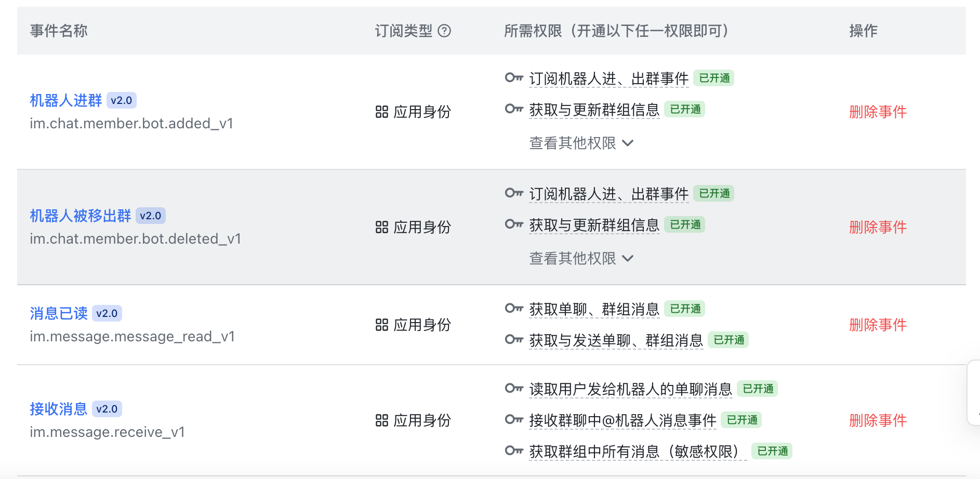Open the 消息已读 event link
This screenshot has height=479, width=980.
(x=59, y=313)
